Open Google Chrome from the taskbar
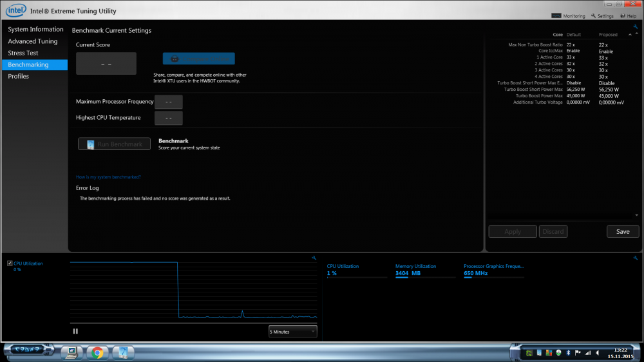644x362 pixels. (97, 352)
